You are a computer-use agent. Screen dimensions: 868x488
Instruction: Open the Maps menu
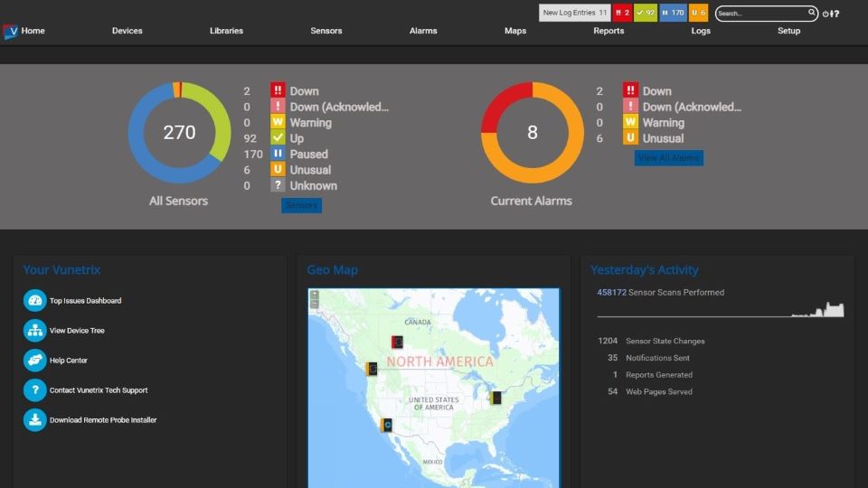pyautogui.click(x=515, y=31)
